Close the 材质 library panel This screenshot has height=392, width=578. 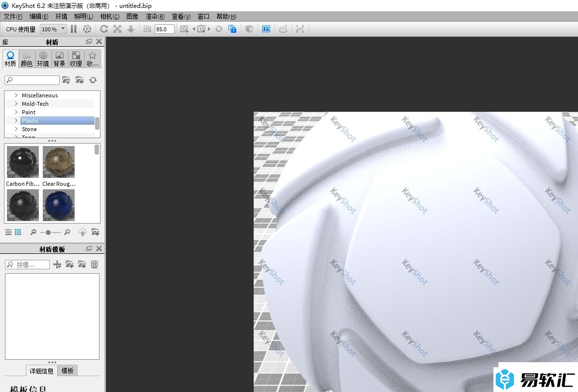tap(99, 42)
